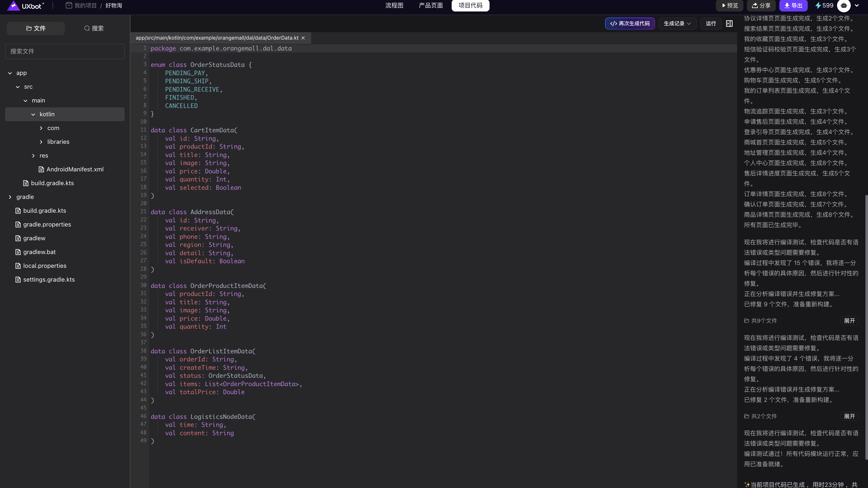Open account menu chevron beside avatar
Screen dimensions: 868x488
[857, 6]
